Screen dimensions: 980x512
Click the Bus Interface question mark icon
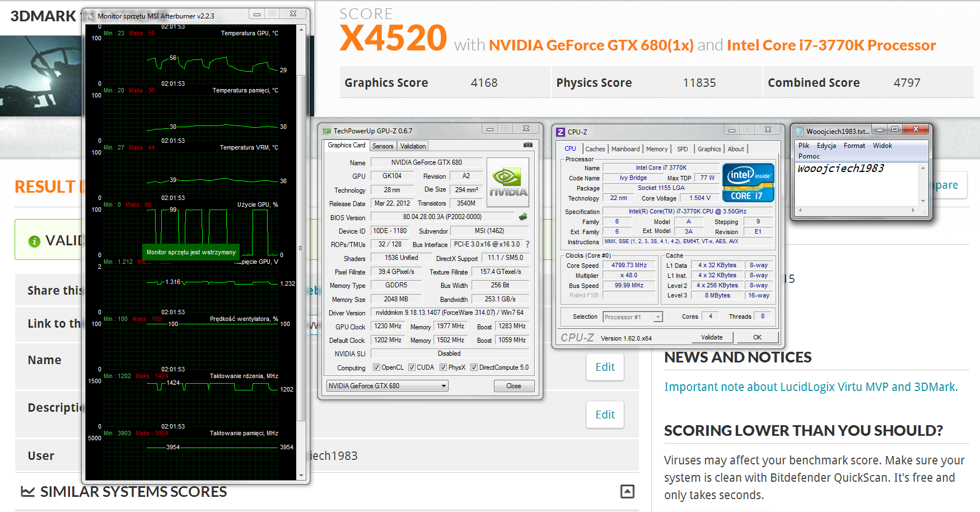tap(527, 244)
